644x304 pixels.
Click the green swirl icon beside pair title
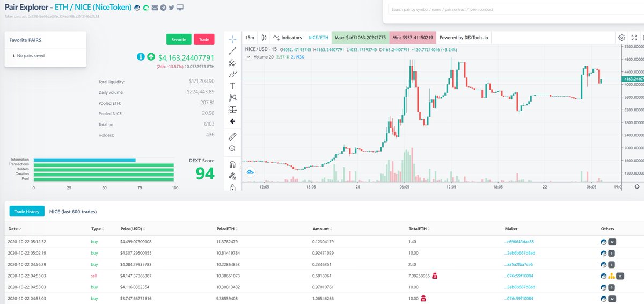[x=146, y=8]
